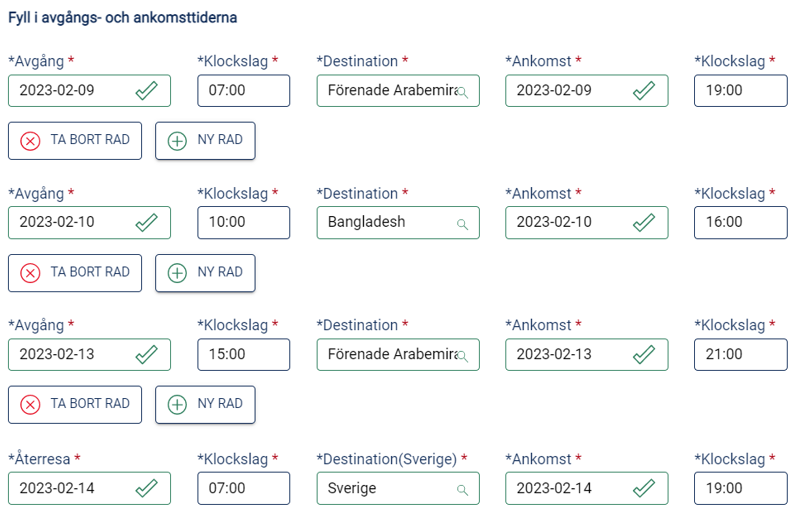
Task: Delete third row using TA BORT RAD
Action: click(75, 405)
